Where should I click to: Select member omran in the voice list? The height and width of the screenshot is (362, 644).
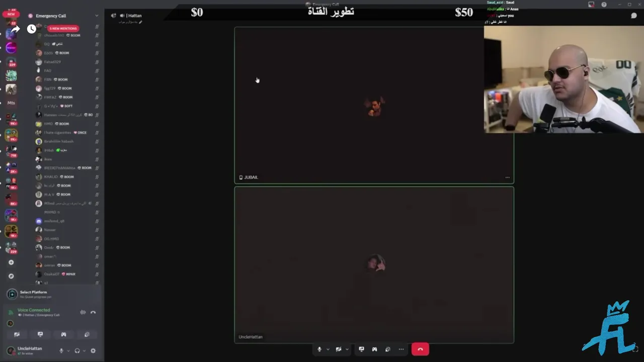(x=67, y=265)
